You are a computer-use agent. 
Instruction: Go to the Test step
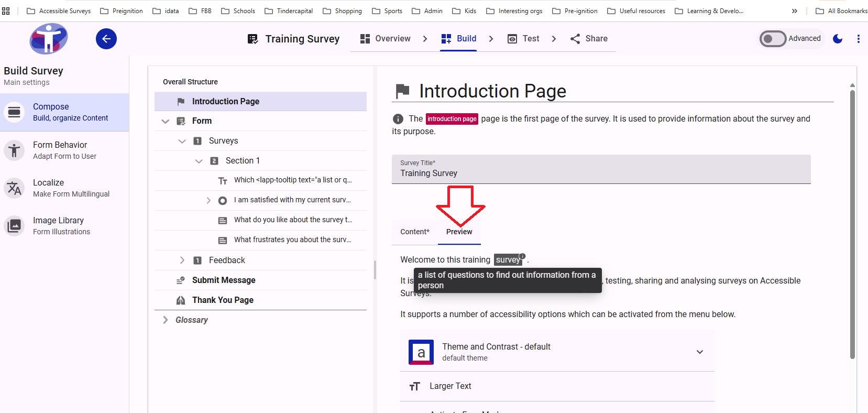(x=524, y=39)
